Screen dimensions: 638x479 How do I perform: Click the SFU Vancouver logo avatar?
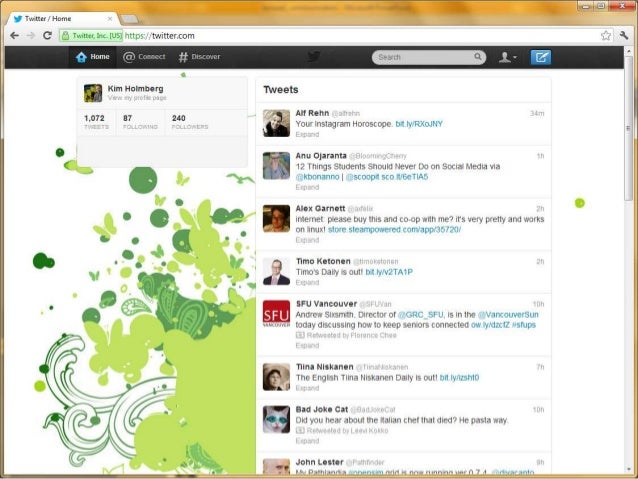(x=276, y=314)
